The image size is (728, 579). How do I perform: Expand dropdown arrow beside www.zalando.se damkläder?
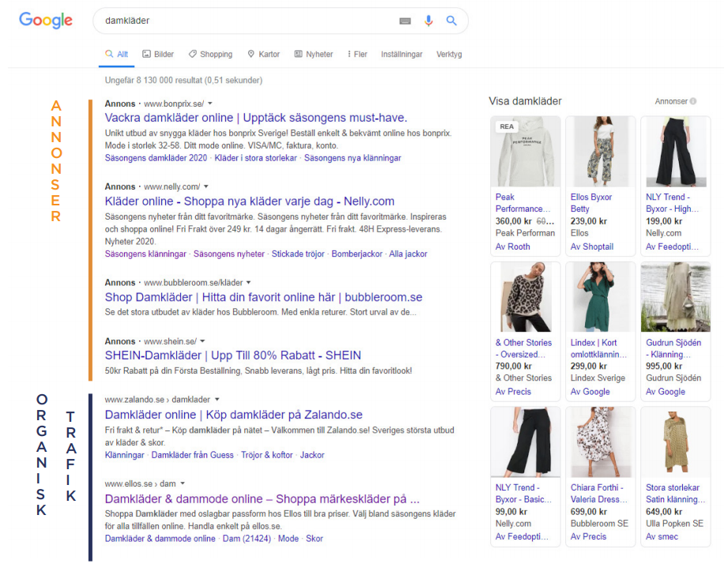pos(217,400)
